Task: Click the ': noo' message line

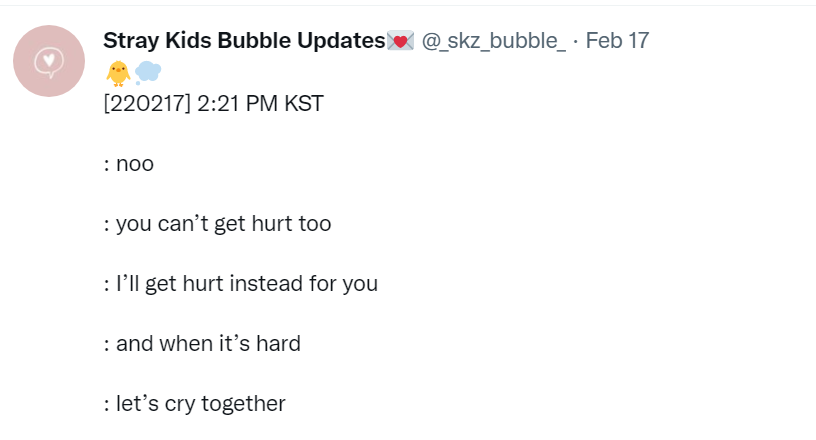Action: coord(129,164)
